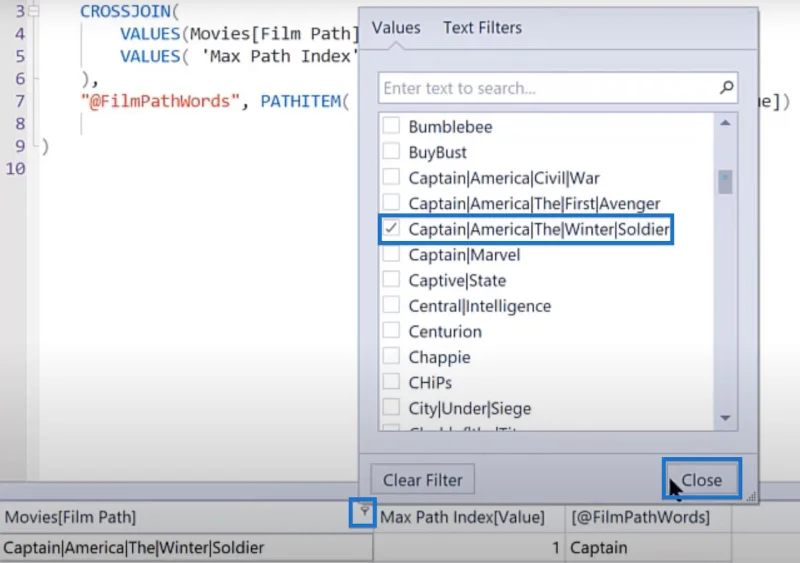This screenshot has height=563, width=800.
Task: Click the Close button
Action: pyautogui.click(x=702, y=480)
